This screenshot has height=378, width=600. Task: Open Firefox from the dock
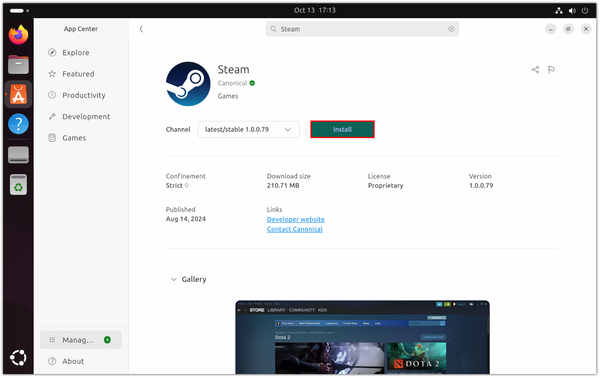click(18, 35)
